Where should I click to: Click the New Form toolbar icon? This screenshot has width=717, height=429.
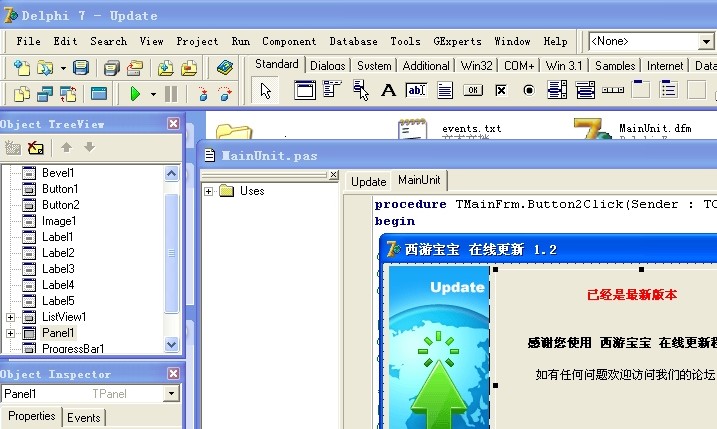(x=99, y=94)
